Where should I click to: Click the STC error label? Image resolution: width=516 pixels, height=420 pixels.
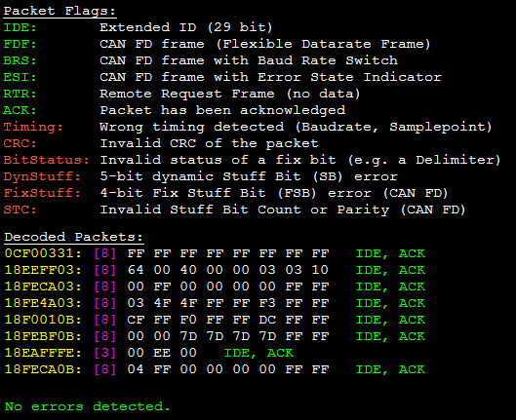point(20,210)
